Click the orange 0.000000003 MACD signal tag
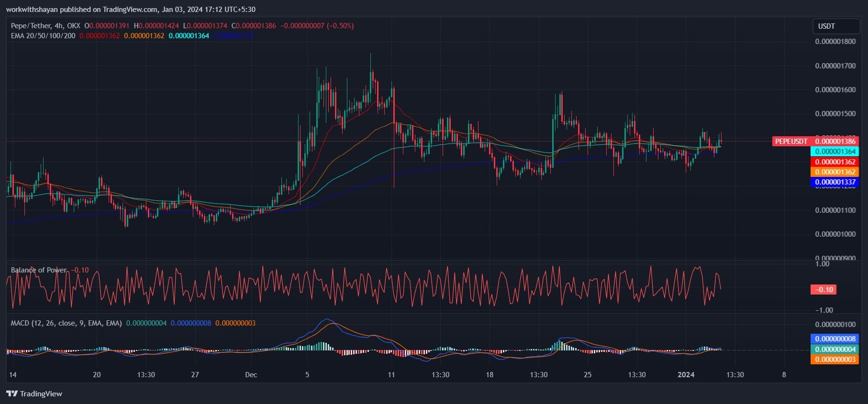The image size is (868, 404). tap(835, 360)
